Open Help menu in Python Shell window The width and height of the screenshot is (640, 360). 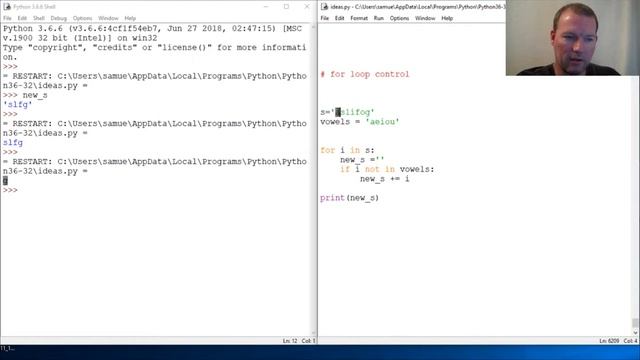(130, 18)
